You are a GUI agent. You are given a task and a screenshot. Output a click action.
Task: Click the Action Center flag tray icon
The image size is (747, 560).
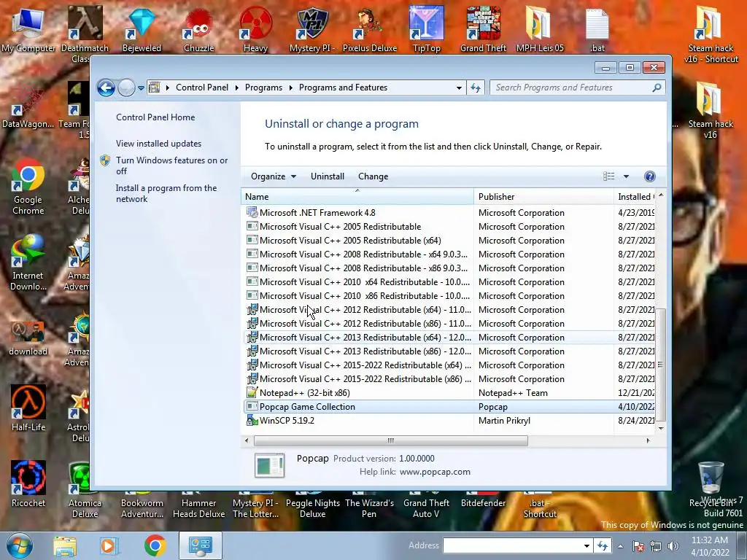coord(638,546)
